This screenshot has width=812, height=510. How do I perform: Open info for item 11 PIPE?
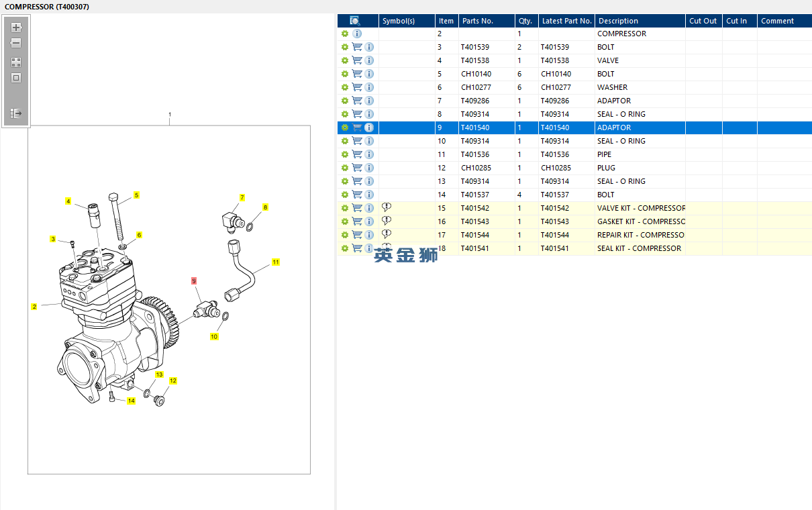point(369,154)
